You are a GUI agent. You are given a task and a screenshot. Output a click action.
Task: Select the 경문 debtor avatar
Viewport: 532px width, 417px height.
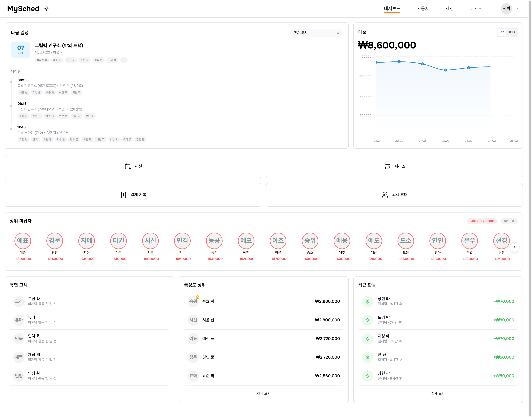pyautogui.click(x=54, y=241)
